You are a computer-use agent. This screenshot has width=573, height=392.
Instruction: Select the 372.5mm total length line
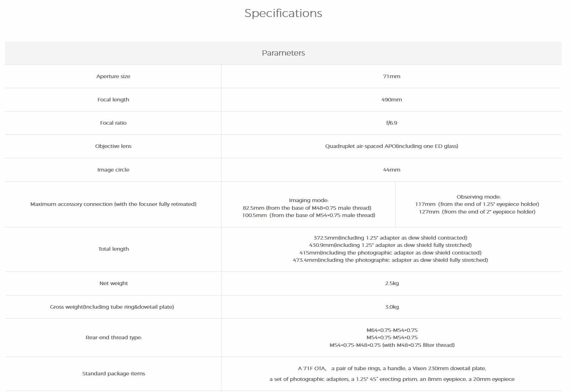(390, 238)
